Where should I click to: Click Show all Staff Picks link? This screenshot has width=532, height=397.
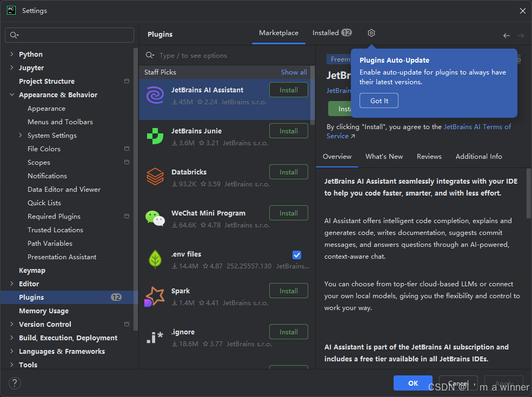294,72
